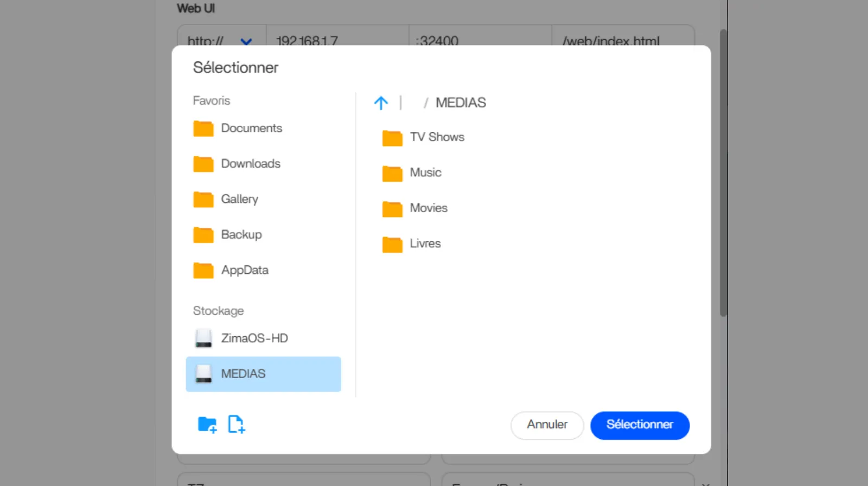Open Downloads favorite folder

tap(250, 164)
